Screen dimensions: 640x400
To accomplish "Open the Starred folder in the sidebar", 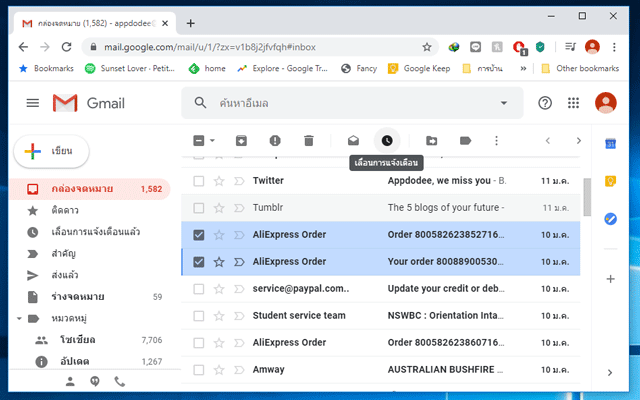I will pyautogui.click(x=89, y=211).
